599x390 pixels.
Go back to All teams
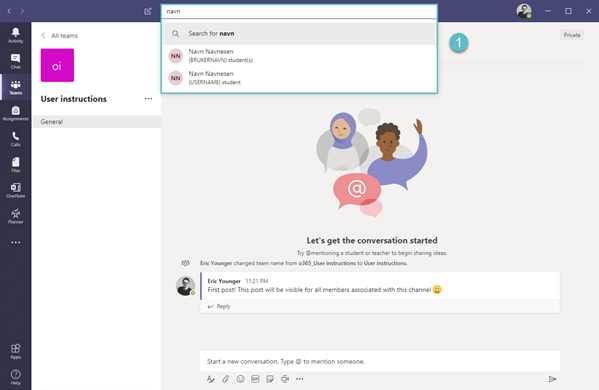tap(60, 36)
